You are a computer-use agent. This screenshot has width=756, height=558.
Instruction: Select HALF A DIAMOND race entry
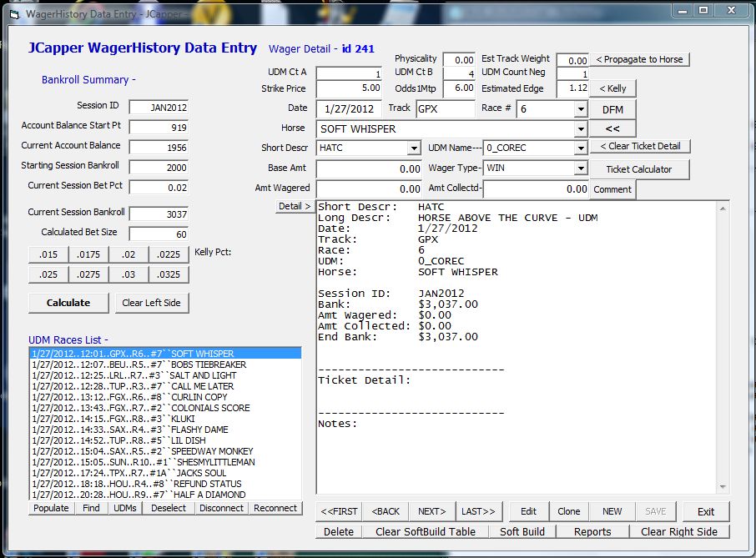165,495
